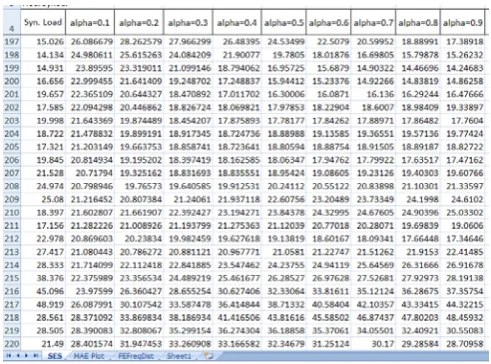Select the alpha=0.3 header cell

[188, 22]
